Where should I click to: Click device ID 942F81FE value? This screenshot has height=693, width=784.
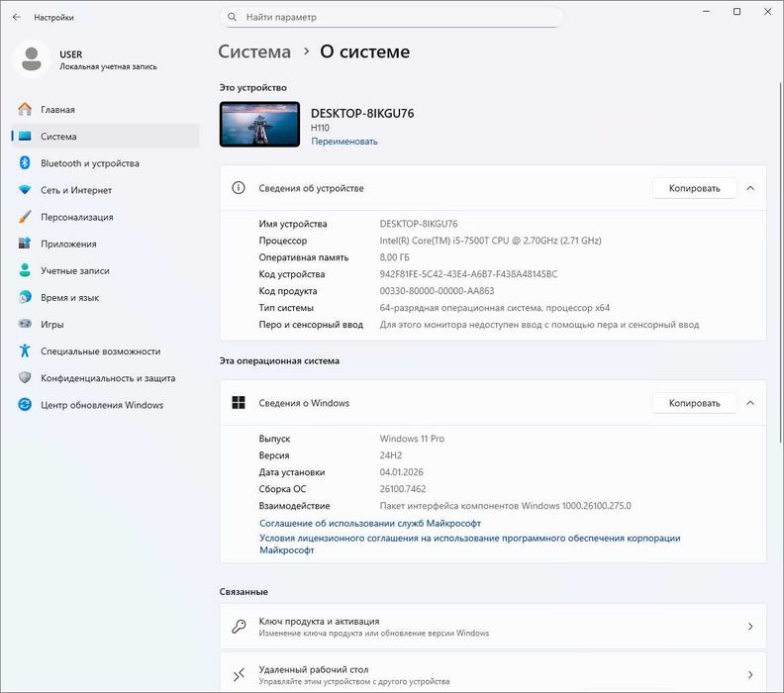coord(468,274)
